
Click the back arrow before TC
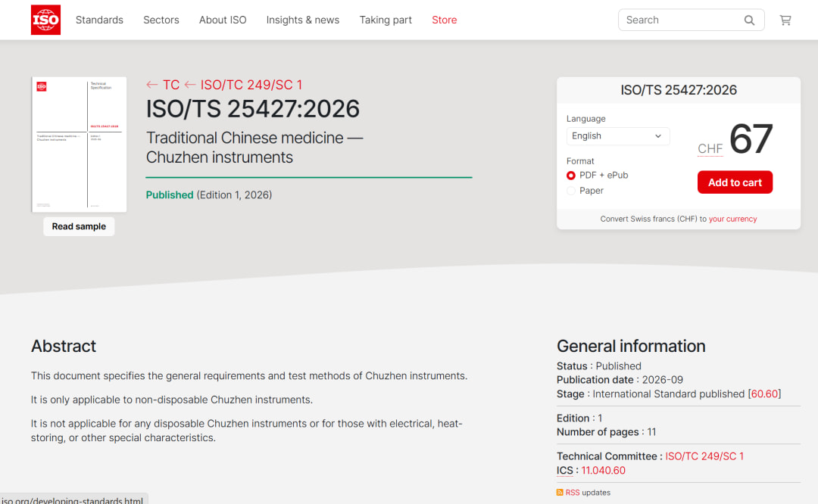[151, 85]
